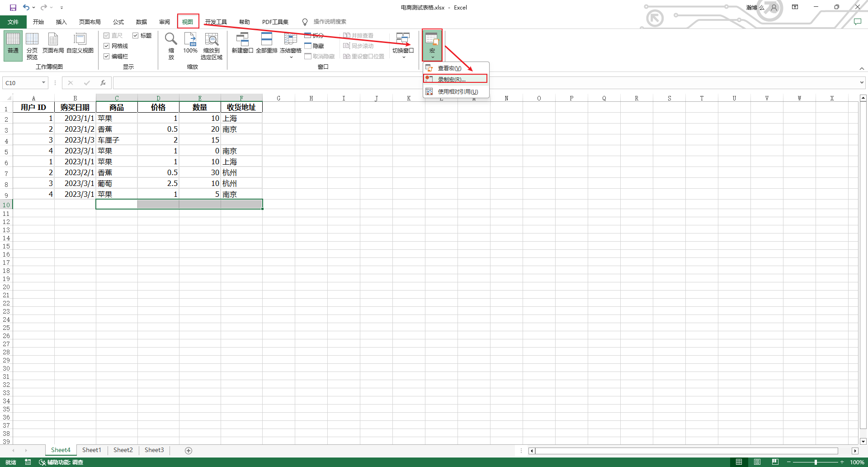The image size is (868, 467).
Task: Click the zoom slider in status bar
Action: (816, 462)
